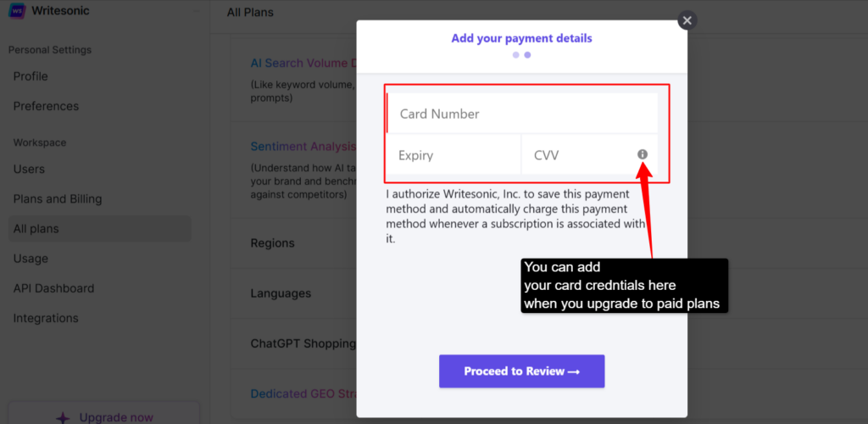Open Plans and Billing
Image resolution: width=868 pixels, height=424 pixels.
click(x=58, y=199)
